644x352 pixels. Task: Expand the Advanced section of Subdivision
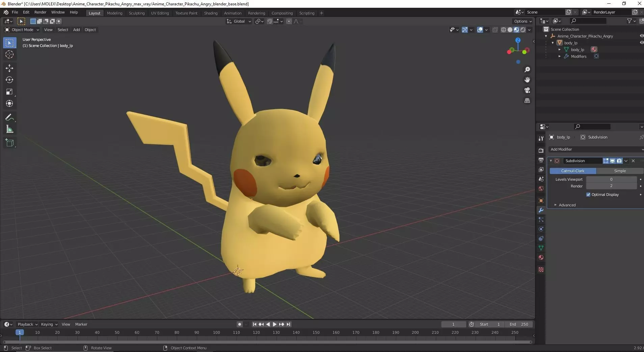click(x=567, y=205)
